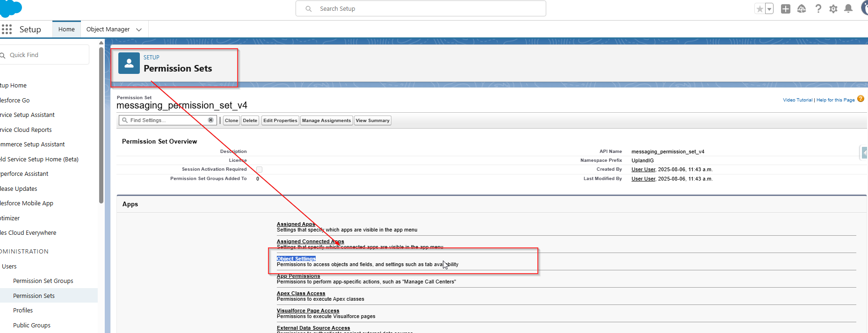The image size is (868, 333).
Task: Clear the Find Settings search field
Action: (x=210, y=120)
